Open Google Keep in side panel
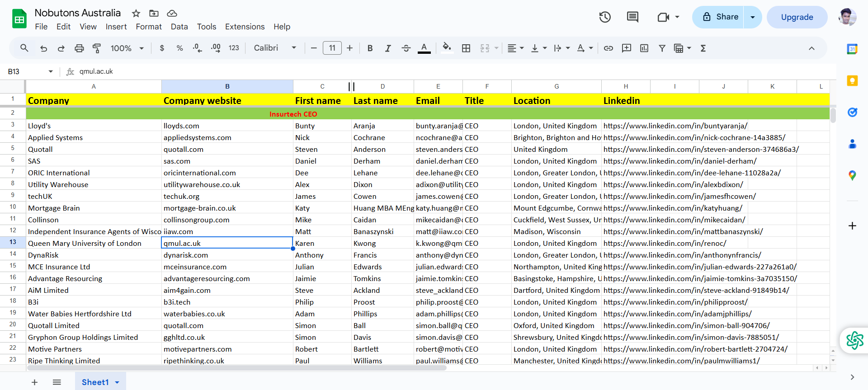The height and width of the screenshot is (390, 868). [852, 81]
